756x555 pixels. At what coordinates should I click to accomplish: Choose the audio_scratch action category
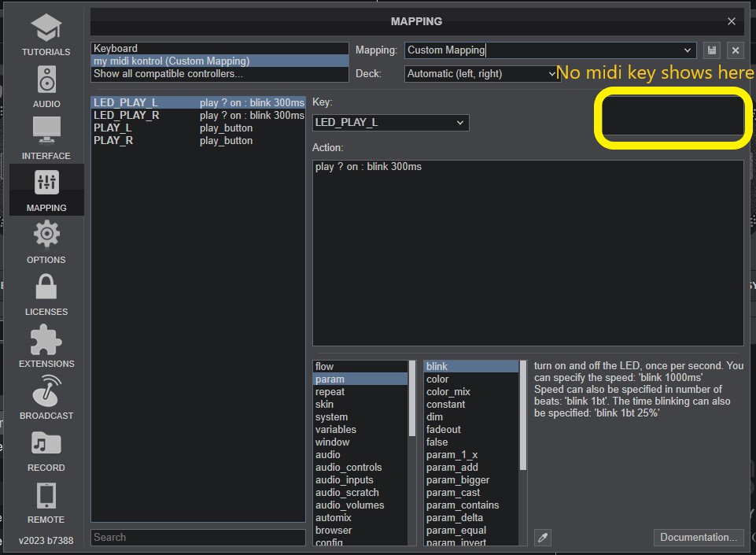[347, 493]
